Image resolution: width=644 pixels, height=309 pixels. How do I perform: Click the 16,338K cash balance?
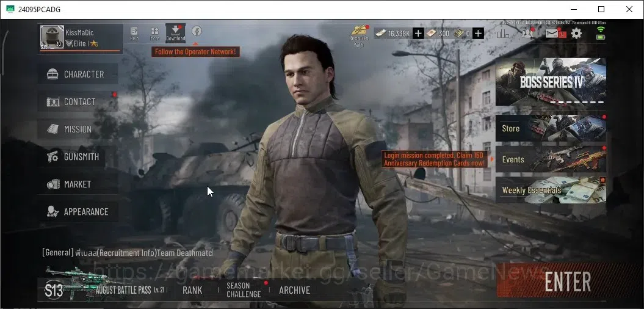393,34
